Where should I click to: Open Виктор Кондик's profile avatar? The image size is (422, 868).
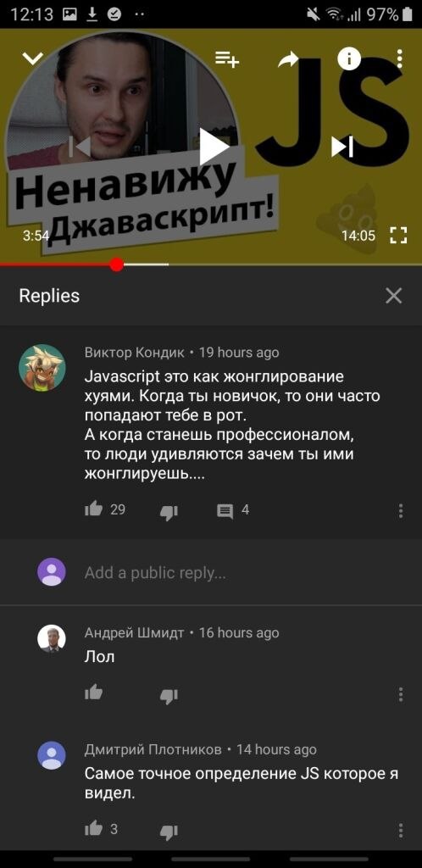[x=42, y=368]
